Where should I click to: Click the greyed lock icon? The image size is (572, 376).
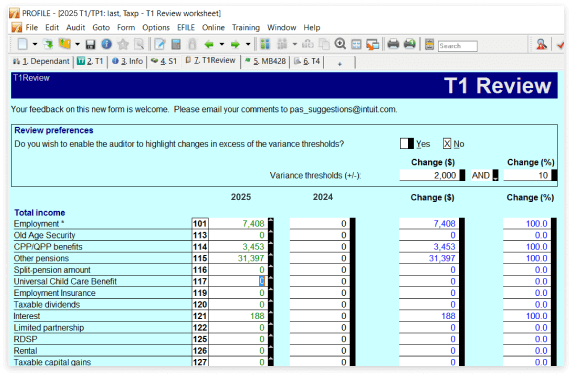pyautogui.click(x=192, y=44)
